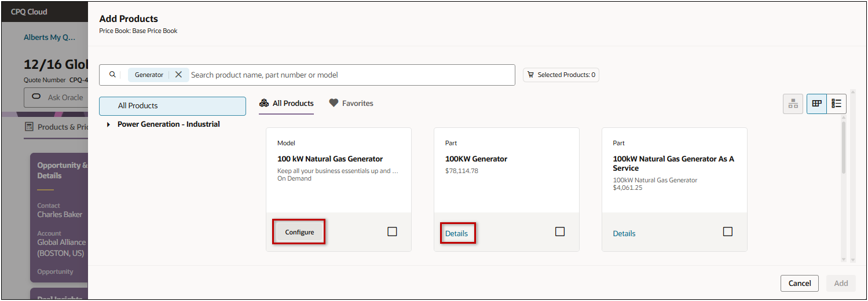Toggle the hierarchy view icon
The height and width of the screenshot is (301, 868).
pyautogui.click(x=793, y=104)
